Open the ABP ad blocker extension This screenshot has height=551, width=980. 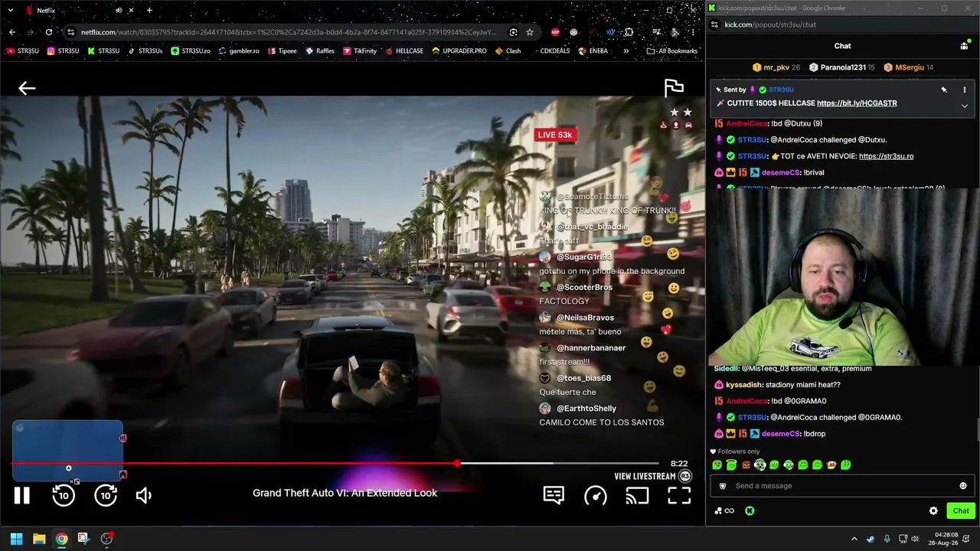click(555, 32)
